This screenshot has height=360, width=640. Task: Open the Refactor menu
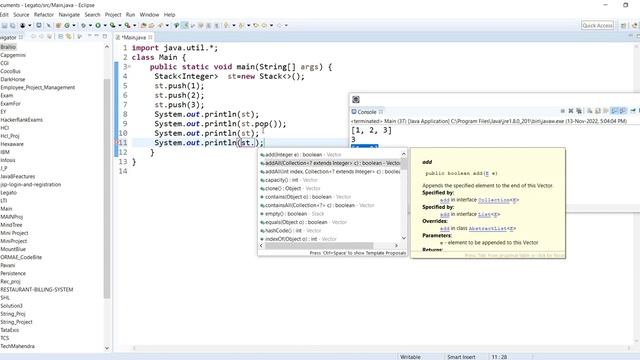[44, 15]
